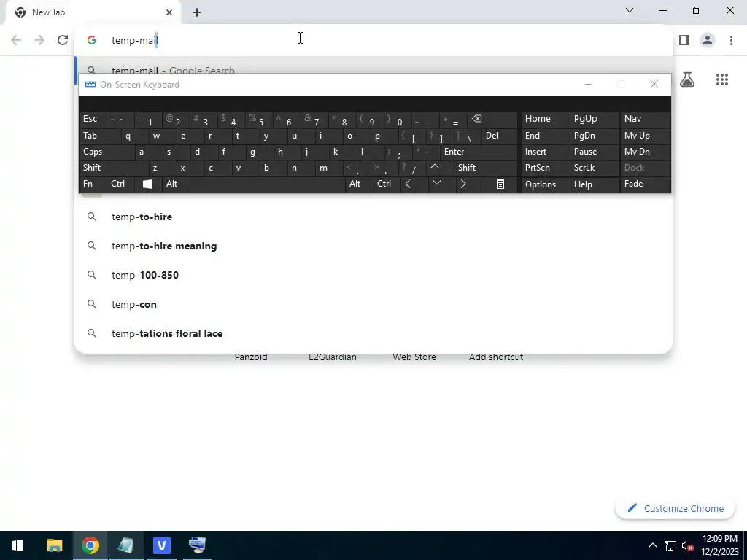Click the Windows logo key on On-Screen Keyboard
This screenshot has width=747, height=560.
click(147, 184)
